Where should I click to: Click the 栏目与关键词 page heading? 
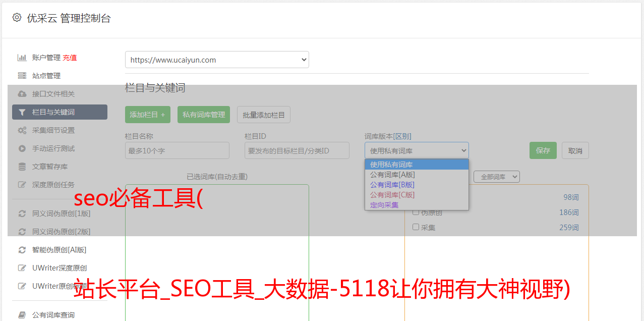tap(155, 88)
